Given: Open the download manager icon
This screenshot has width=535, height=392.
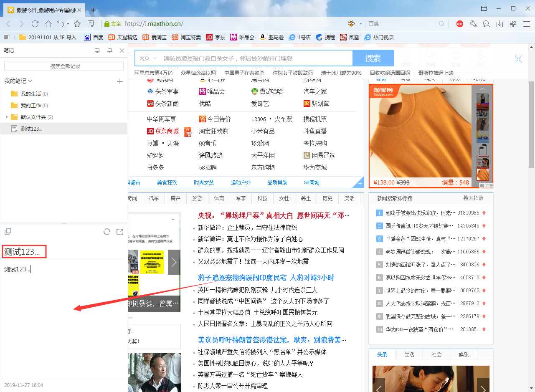Looking at the screenshot, I should [500, 24].
